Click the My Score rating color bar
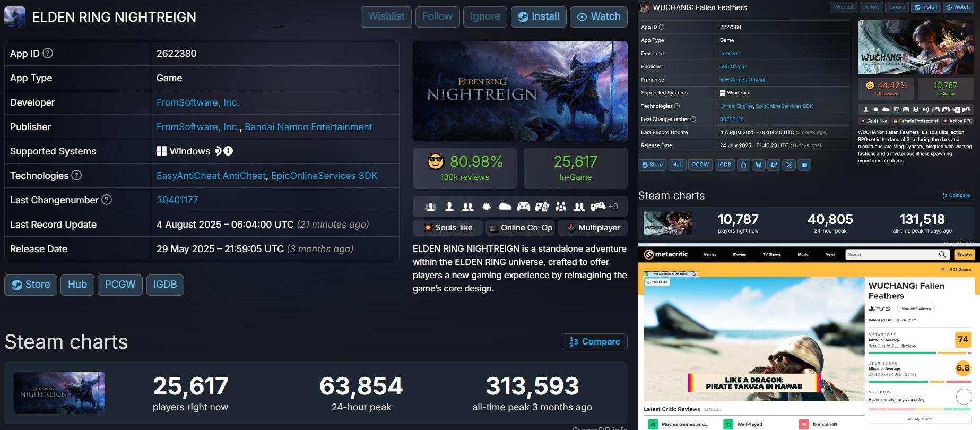Screen dimensions: 980x430 [x=920, y=409]
